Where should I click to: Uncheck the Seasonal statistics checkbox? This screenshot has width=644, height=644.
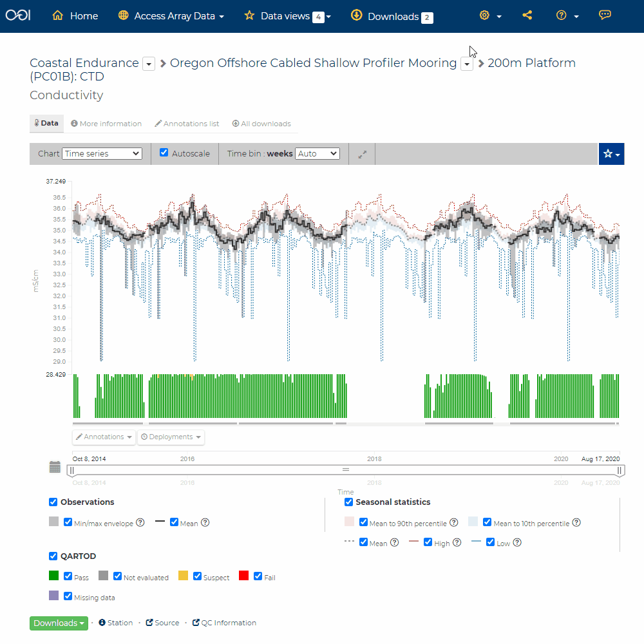point(348,502)
